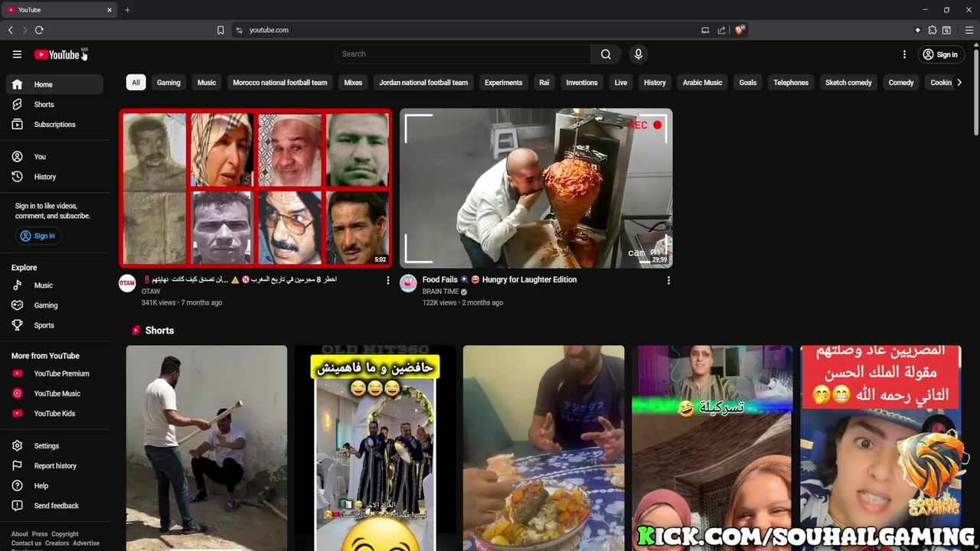Open Report history in sidebar
Image resolution: width=980 pixels, height=551 pixels.
click(54, 466)
